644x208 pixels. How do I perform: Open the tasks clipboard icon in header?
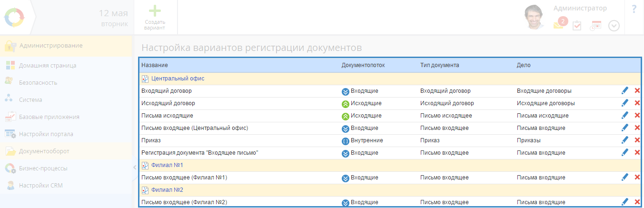576,26
